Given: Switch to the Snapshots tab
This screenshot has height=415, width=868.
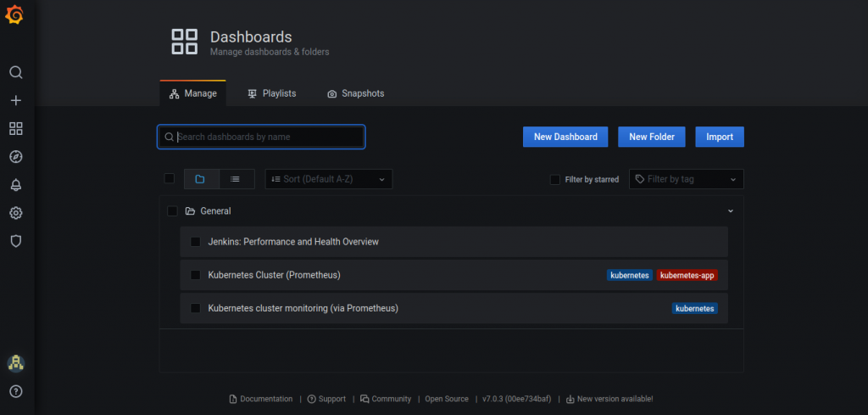Looking at the screenshot, I should click(x=355, y=93).
